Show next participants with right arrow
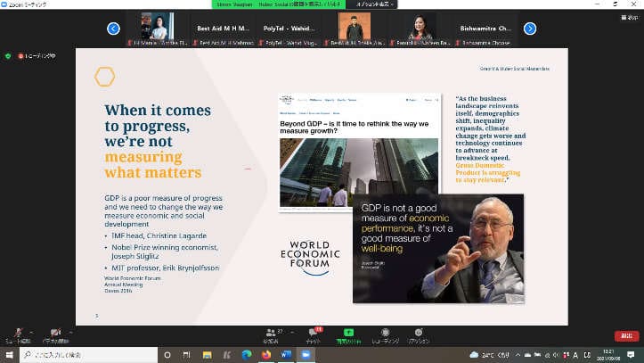Viewport: 644px width, 363px height. 530,29
